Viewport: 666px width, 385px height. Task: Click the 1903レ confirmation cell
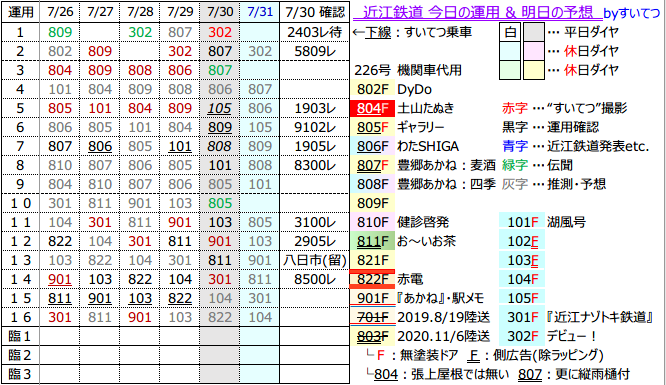click(x=315, y=108)
